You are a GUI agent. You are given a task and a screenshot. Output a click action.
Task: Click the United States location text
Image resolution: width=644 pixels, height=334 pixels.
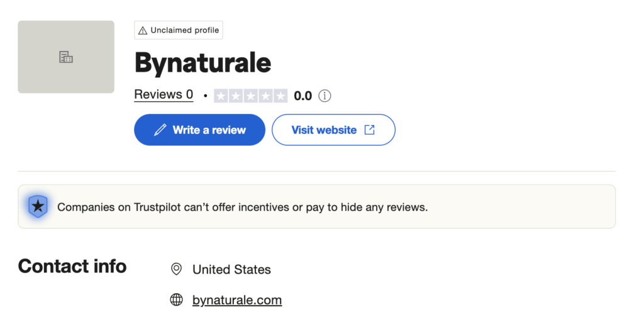tap(231, 269)
